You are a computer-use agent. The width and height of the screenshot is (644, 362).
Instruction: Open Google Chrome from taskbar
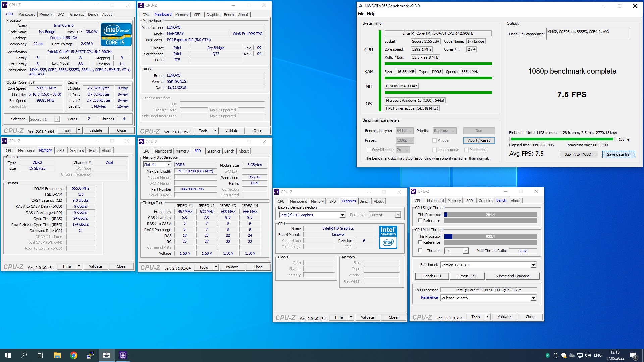[74, 355]
